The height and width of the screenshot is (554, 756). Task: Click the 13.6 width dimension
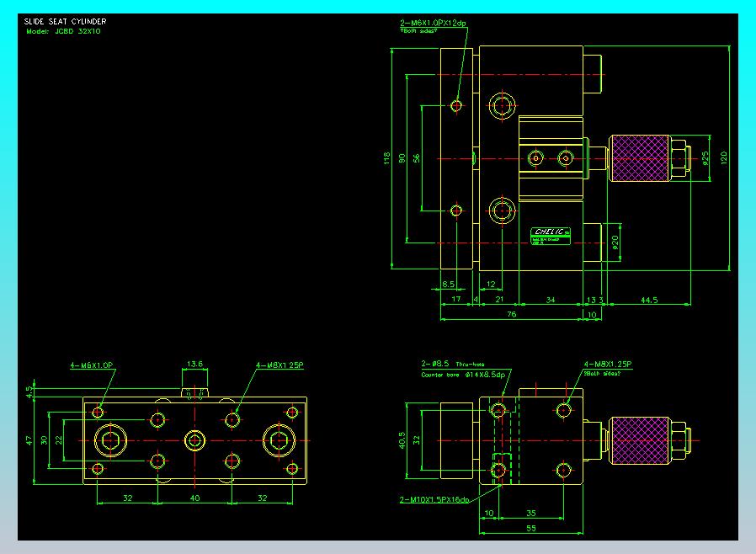click(x=194, y=364)
